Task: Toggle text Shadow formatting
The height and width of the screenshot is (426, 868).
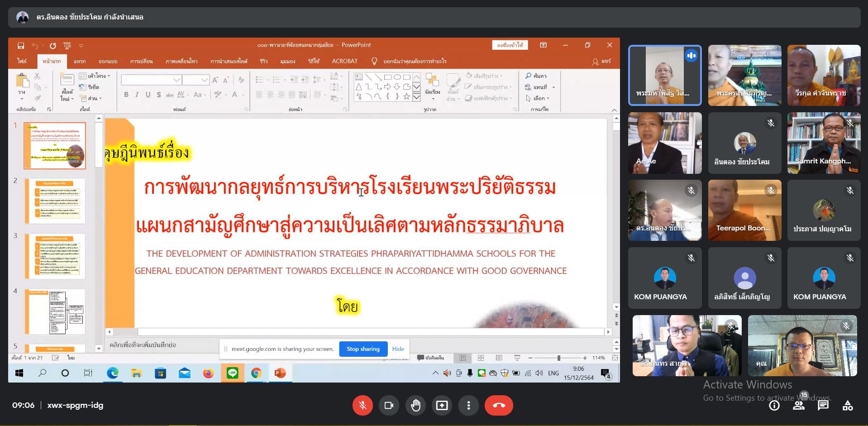Action: (158, 95)
